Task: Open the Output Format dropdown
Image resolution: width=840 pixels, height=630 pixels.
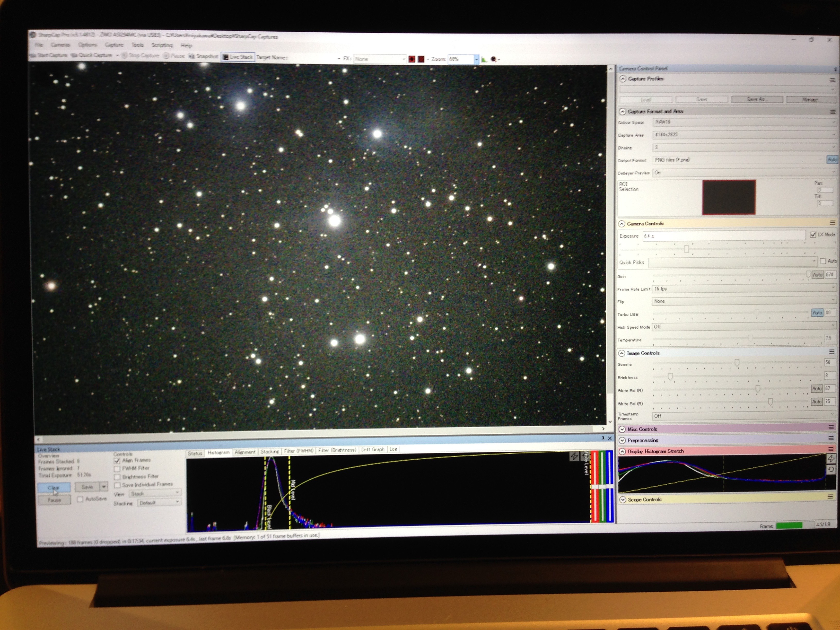Action: coord(737,160)
